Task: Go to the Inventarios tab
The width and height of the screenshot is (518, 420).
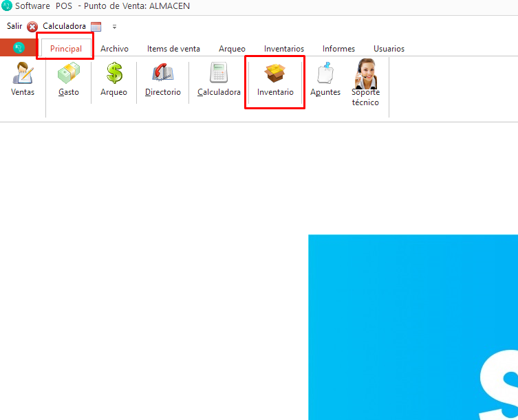Action: (284, 49)
